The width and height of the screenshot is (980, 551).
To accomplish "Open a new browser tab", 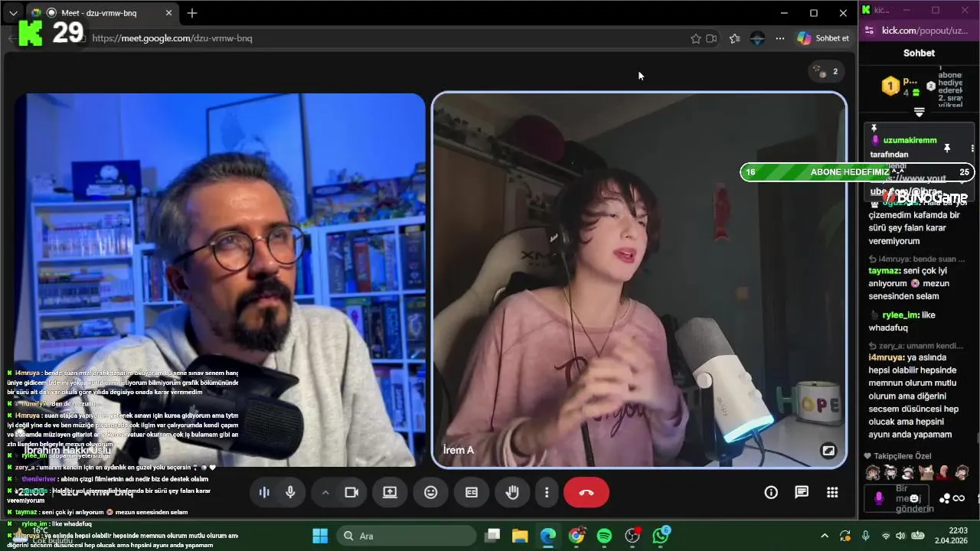I will pyautogui.click(x=192, y=13).
